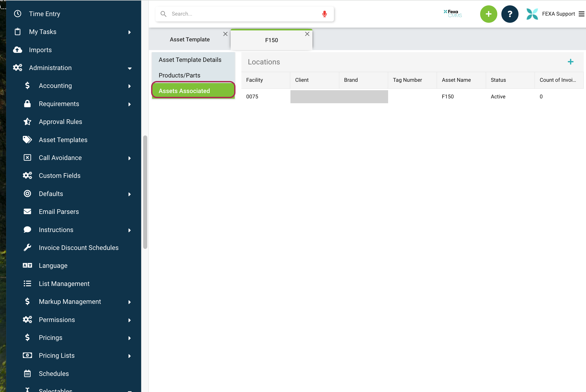Click the Requirements lock icon
Viewport: 586px width, 392px height.
click(27, 104)
